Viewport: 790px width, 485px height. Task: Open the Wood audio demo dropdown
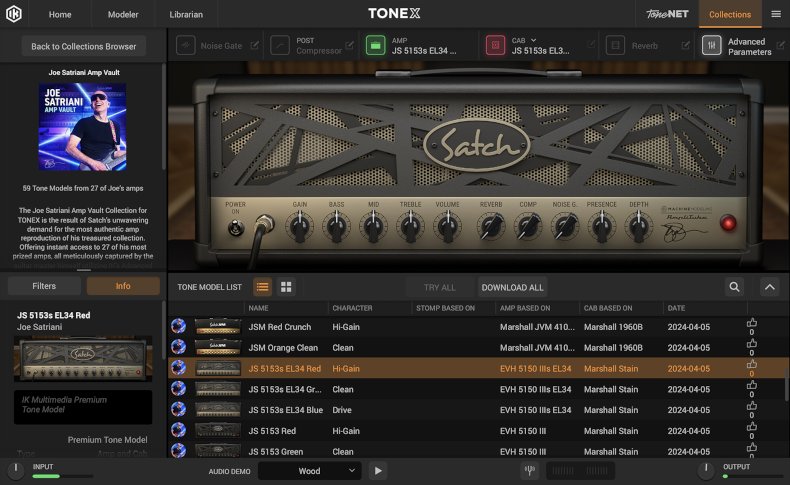coord(309,471)
